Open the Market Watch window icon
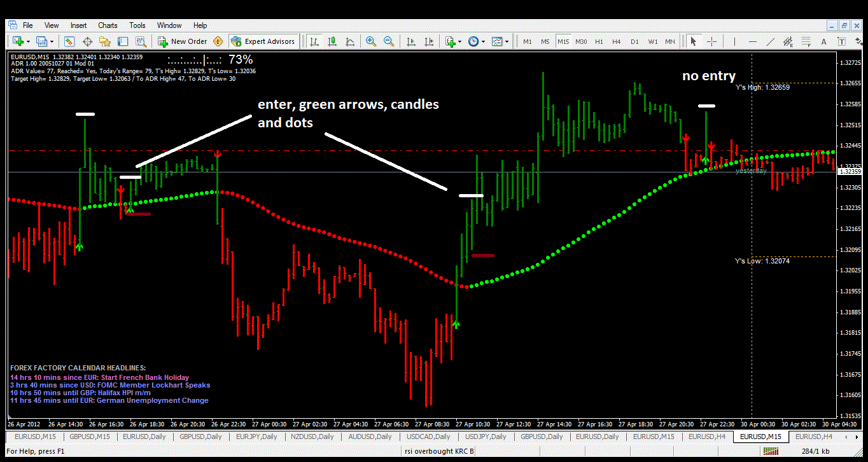The width and height of the screenshot is (868, 462). 69,41
